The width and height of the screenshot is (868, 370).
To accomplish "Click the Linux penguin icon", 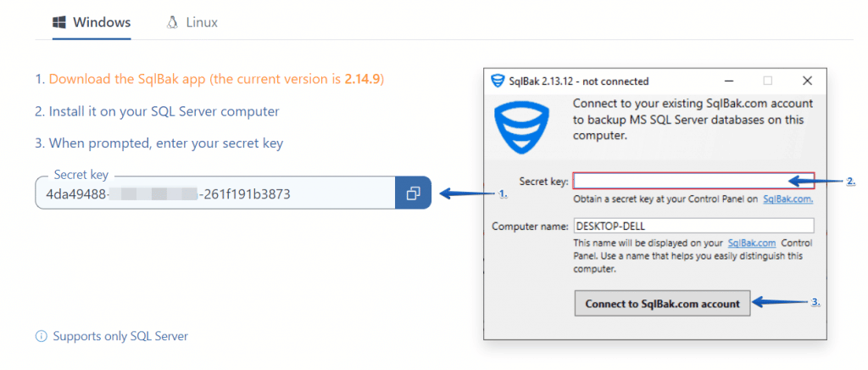I will (172, 23).
